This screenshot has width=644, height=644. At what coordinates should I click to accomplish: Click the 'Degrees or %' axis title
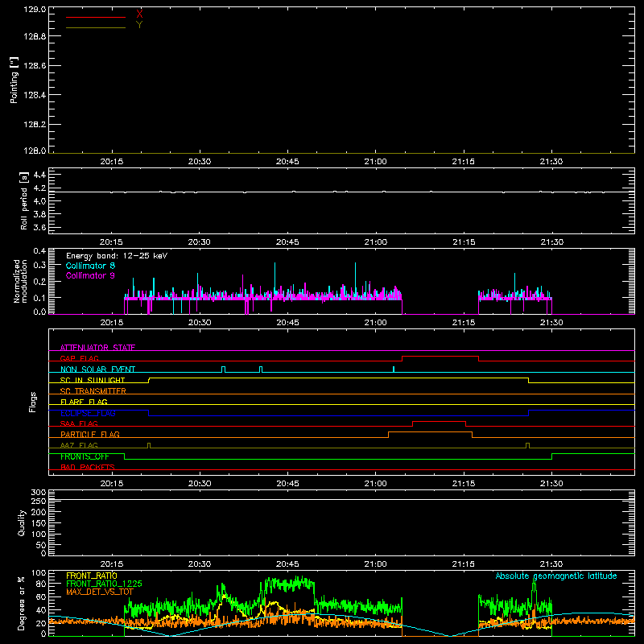[22, 603]
